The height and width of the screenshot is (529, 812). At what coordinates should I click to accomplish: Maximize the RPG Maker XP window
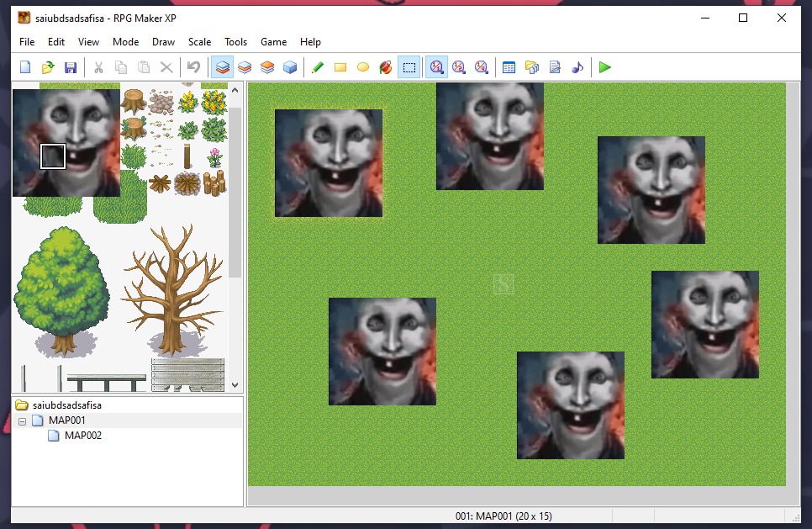(x=743, y=19)
